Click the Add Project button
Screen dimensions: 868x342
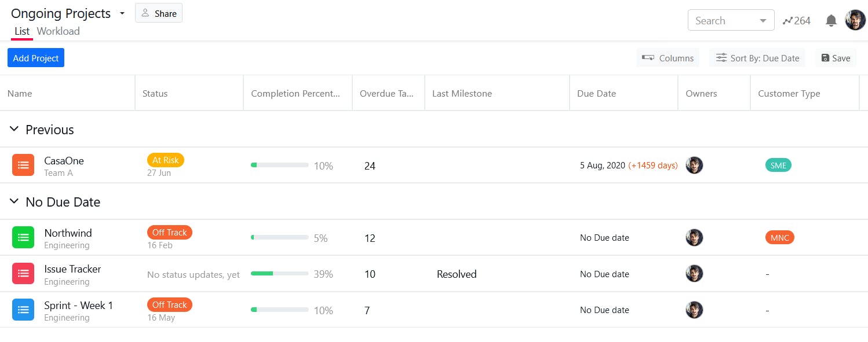coord(35,57)
